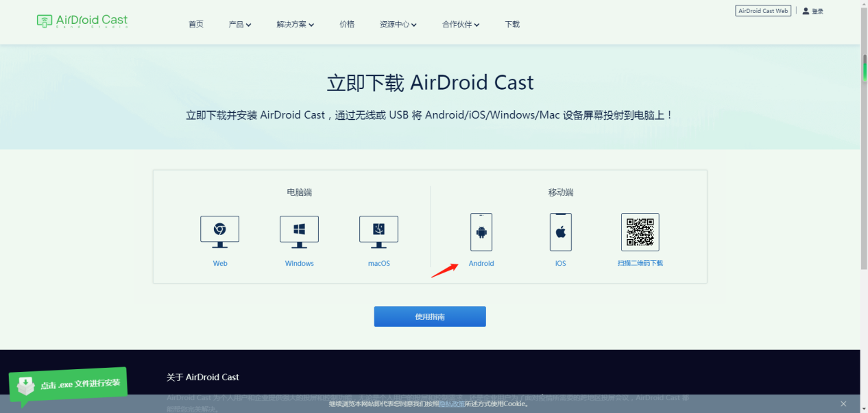Screen dimensions: 868x413
Task: Click the Android phone icon
Action: pos(481,232)
